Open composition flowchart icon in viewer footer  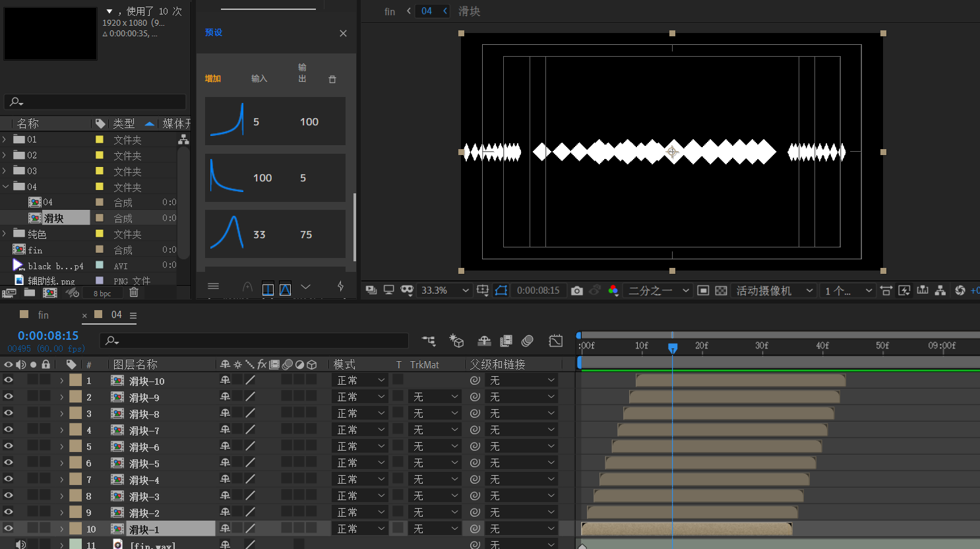[941, 290]
